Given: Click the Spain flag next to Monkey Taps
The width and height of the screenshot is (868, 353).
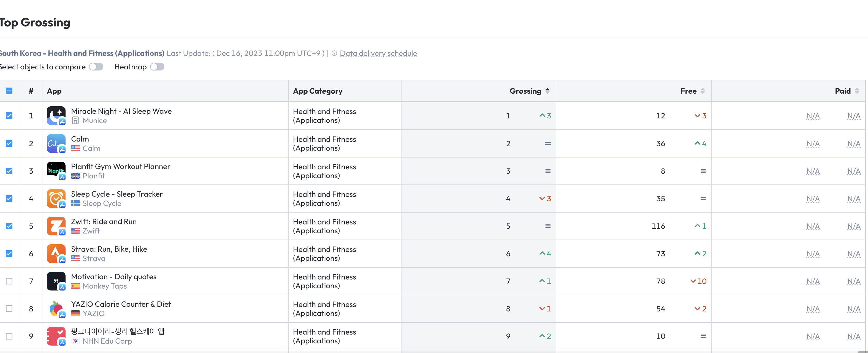Looking at the screenshot, I should 75,286.
